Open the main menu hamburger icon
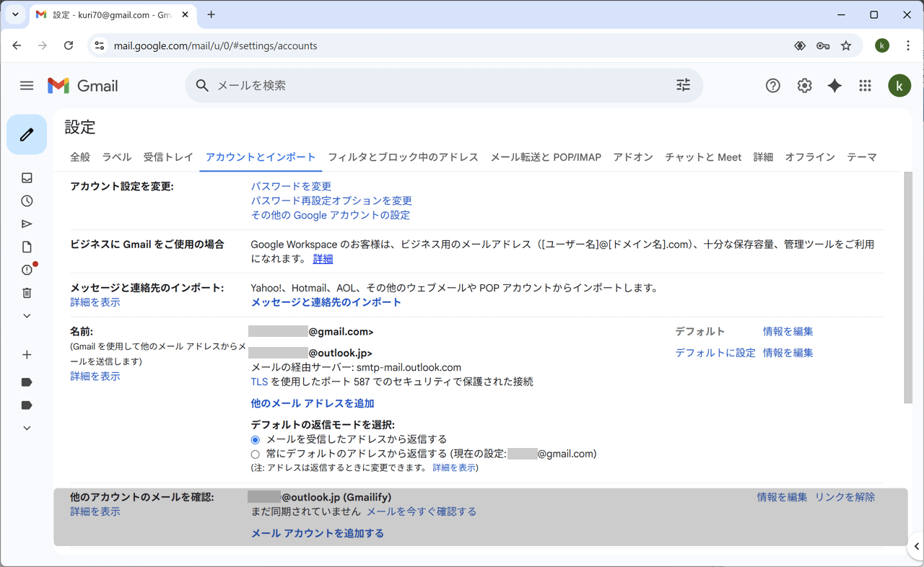Image resolution: width=924 pixels, height=567 pixels. pyautogui.click(x=27, y=86)
